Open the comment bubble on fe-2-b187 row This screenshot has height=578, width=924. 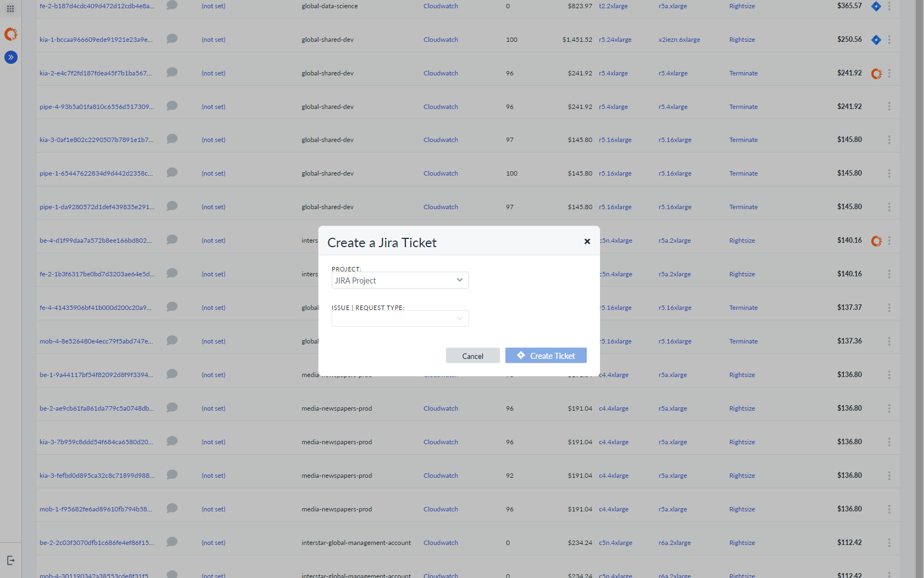(x=172, y=5)
